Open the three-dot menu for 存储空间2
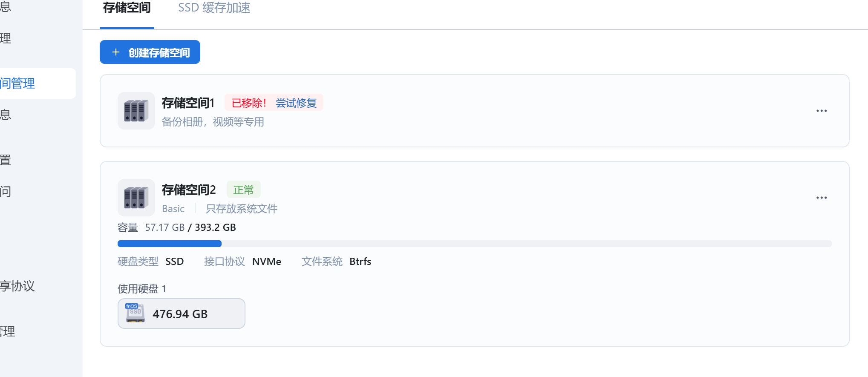The image size is (868, 377). pos(821,198)
